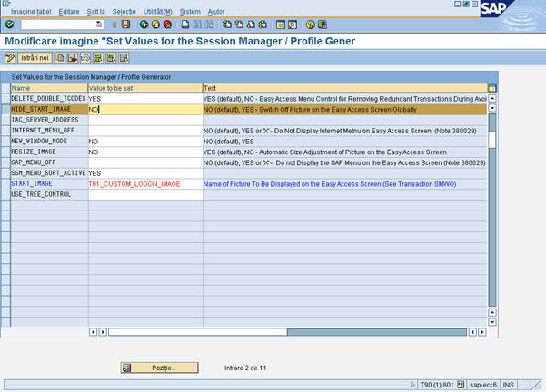Click the First page navigation icon
Screen dimensions: 546x392
point(227,24)
